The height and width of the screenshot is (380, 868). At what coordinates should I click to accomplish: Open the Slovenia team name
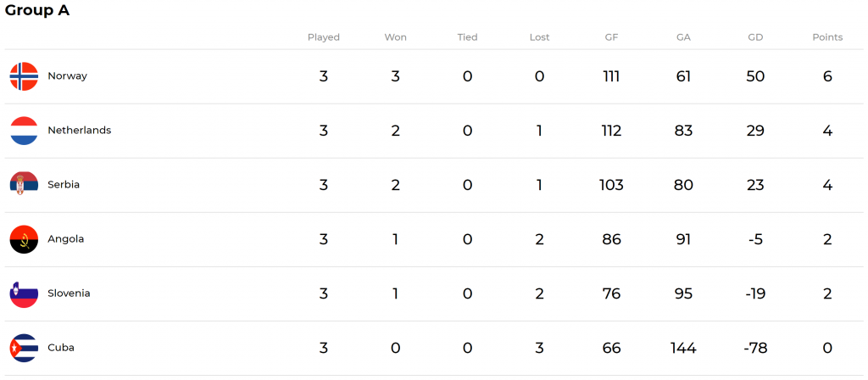point(69,293)
